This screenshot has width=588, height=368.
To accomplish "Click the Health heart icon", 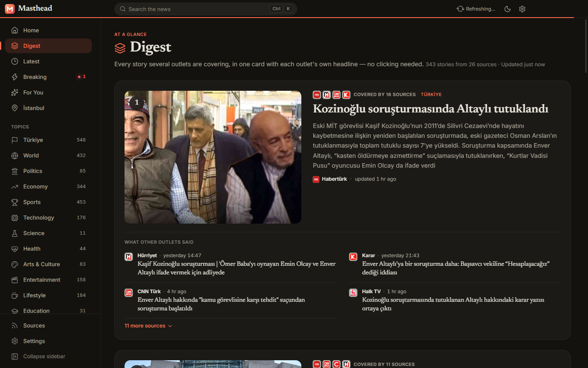I will 15,249.
